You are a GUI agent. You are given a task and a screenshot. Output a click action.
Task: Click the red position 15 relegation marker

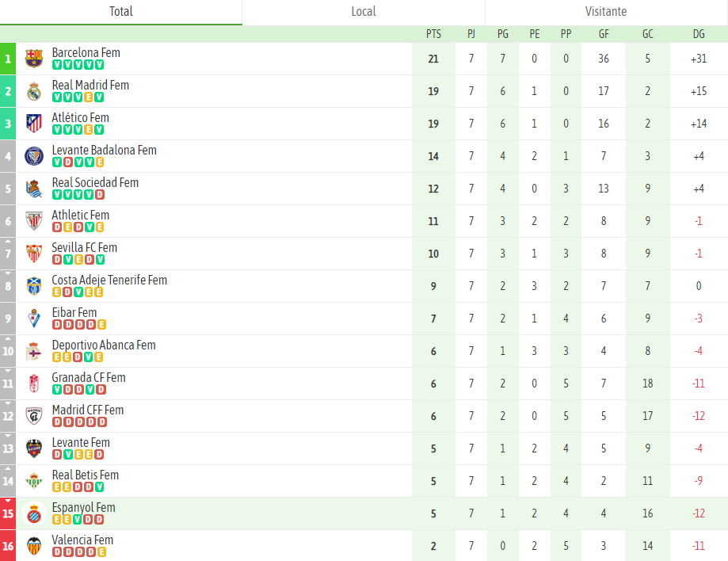tap(8, 513)
